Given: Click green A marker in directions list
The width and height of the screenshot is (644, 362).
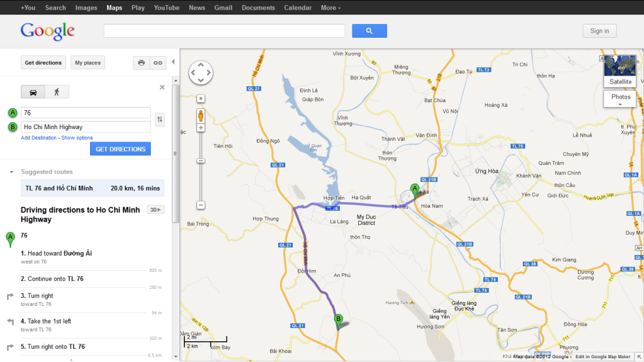Looking at the screenshot, I should (x=10, y=239).
